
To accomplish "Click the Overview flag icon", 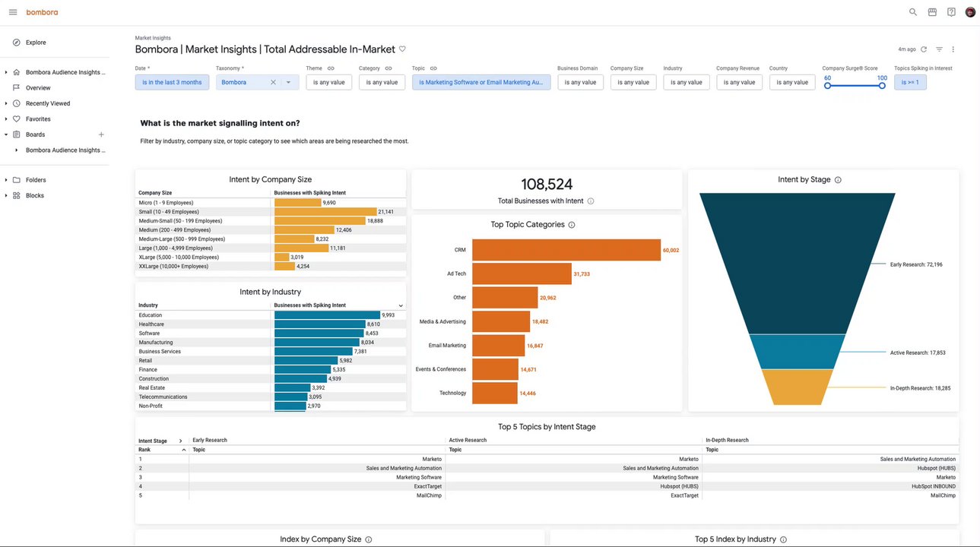I will pos(17,88).
